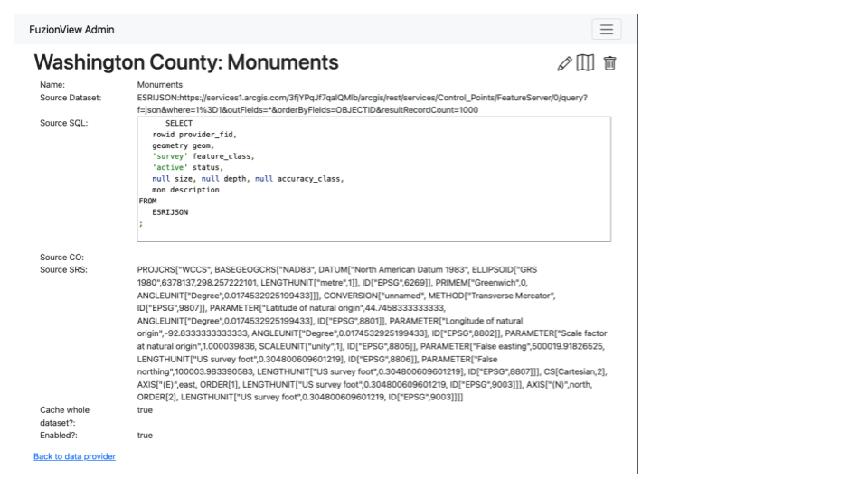The width and height of the screenshot is (868, 488).
Task: Click inside the Source SQL code box
Action: 373,179
